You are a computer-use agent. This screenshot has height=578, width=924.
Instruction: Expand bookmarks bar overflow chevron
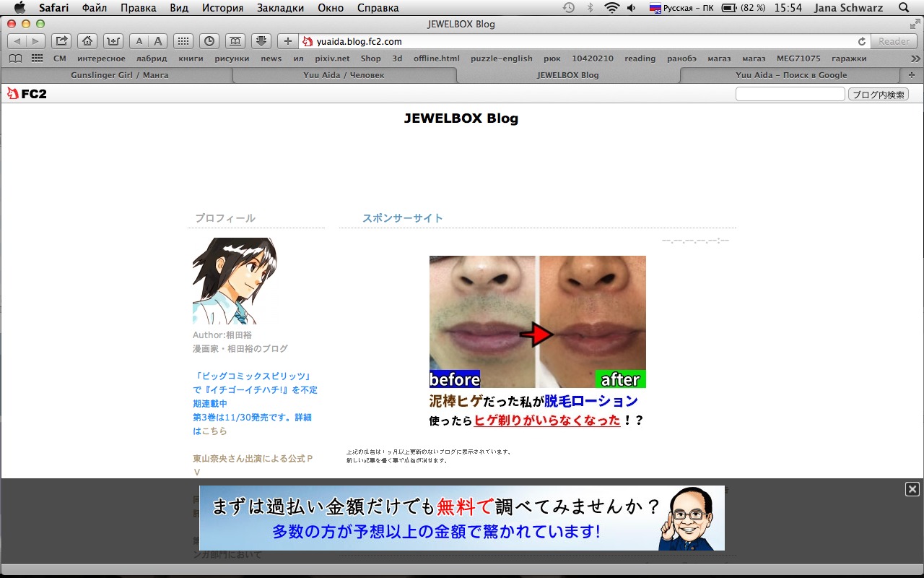tap(915, 59)
